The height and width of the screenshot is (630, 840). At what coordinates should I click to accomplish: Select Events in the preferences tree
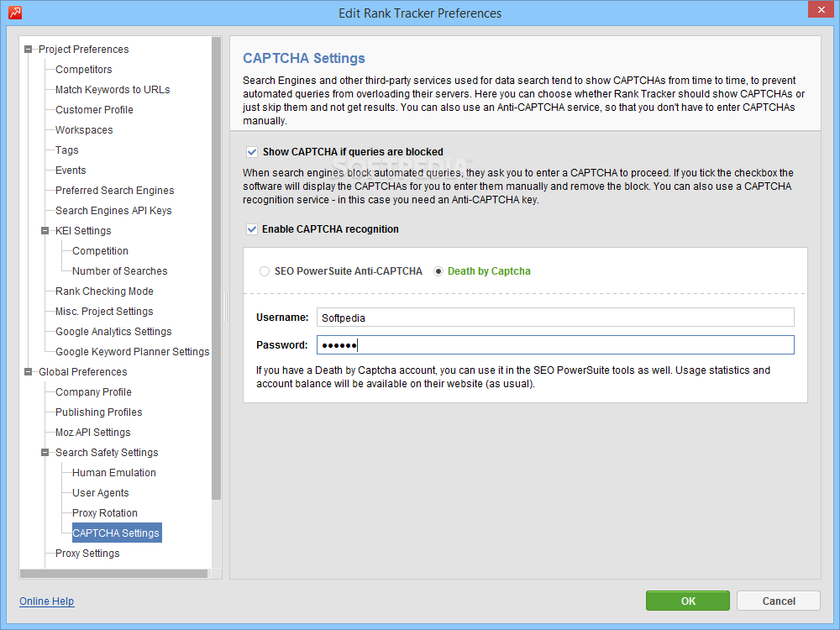coord(71,171)
